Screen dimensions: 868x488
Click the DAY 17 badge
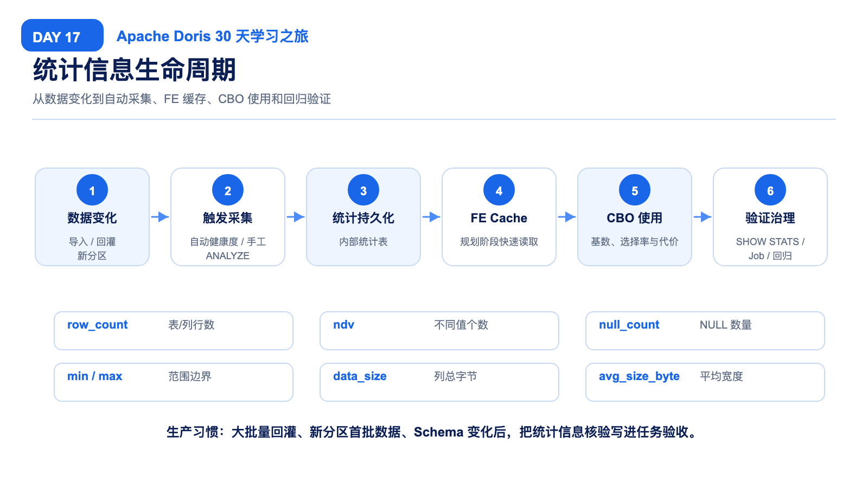pyautogui.click(x=62, y=35)
